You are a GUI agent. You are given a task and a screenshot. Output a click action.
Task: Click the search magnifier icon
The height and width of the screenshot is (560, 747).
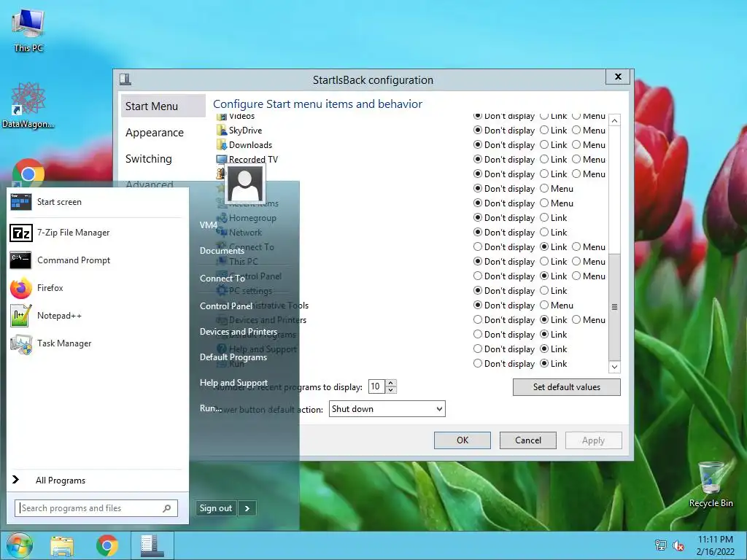coord(167,508)
